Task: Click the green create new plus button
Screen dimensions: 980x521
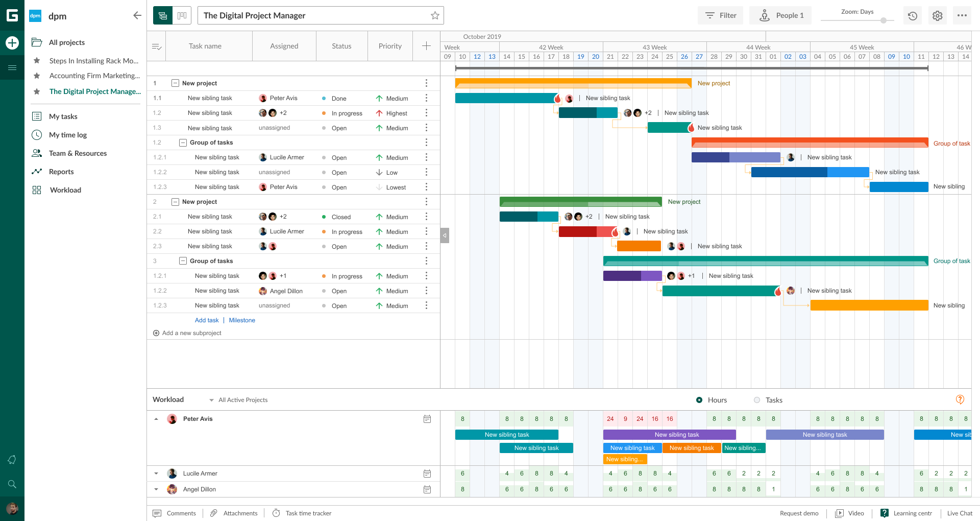Action: tap(12, 43)
